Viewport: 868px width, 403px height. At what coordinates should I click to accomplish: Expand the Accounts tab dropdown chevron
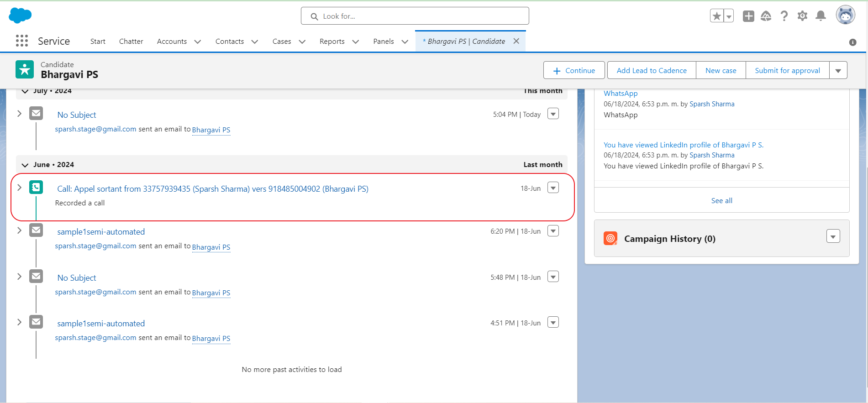(198, 42)
